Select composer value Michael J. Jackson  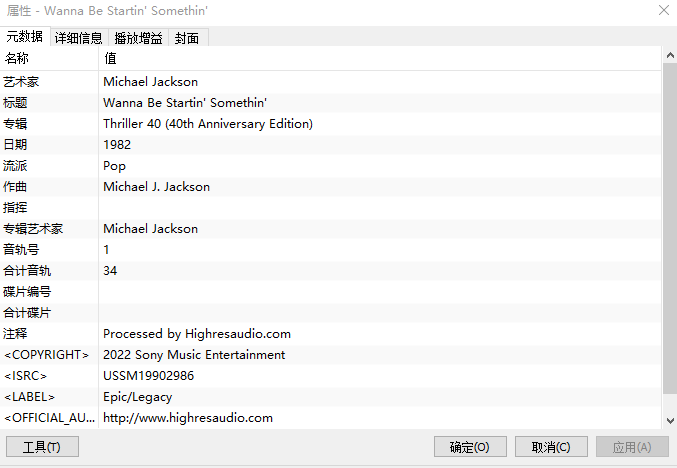tap(156, 187)
